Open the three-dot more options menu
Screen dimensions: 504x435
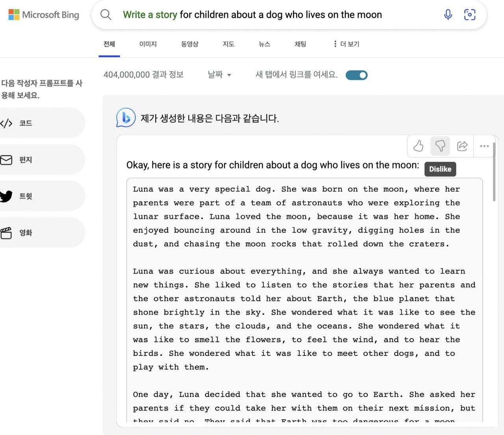(x=484, y=146)
